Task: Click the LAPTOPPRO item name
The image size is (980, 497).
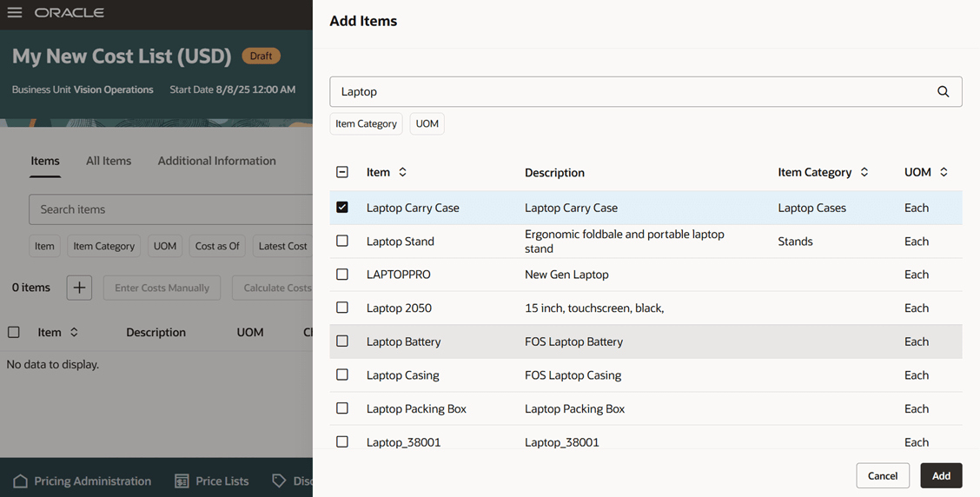Action: tap(398, 275)
